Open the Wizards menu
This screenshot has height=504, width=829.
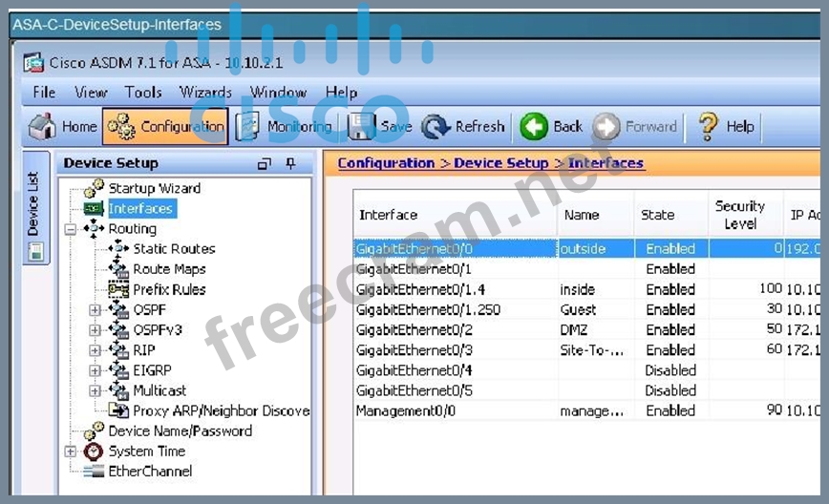(x=205, y=93)
